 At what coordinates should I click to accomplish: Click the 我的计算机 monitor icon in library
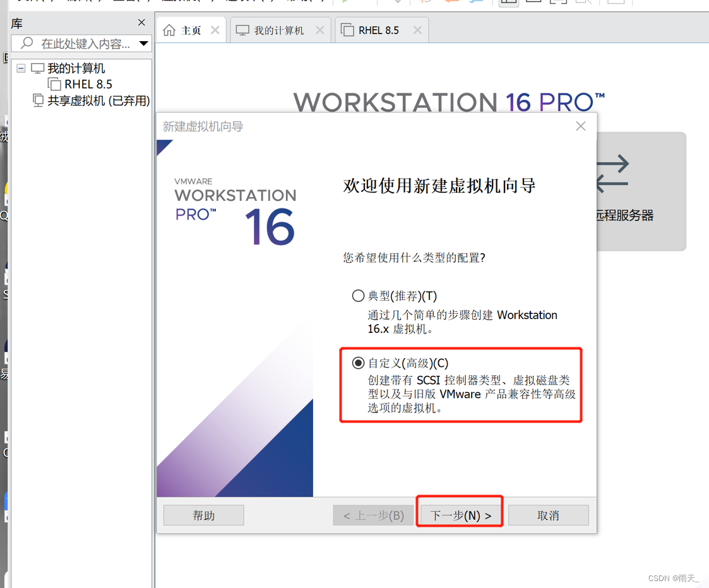point(37,68)
